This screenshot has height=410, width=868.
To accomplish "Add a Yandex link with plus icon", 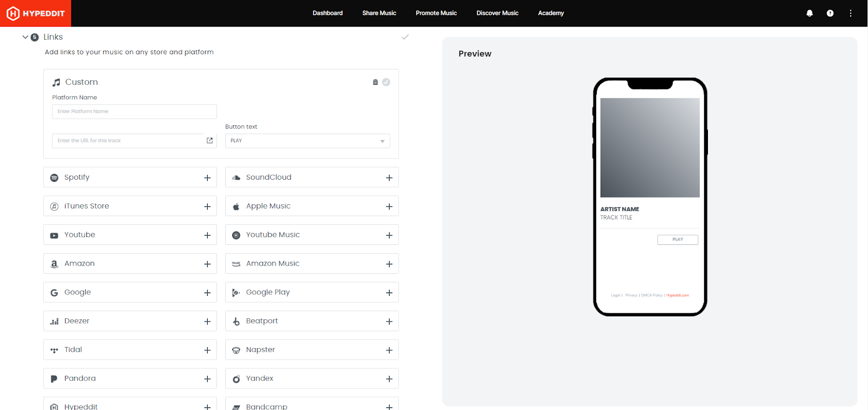I will click(x=389, y=379).
